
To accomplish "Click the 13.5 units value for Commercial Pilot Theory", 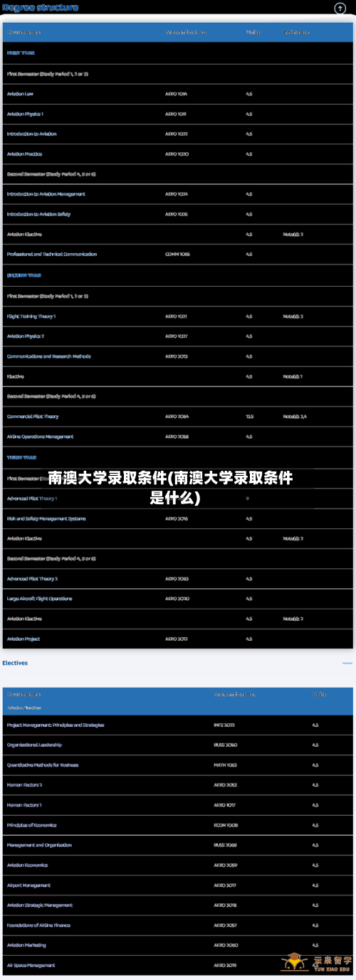I will coord(250,417).
